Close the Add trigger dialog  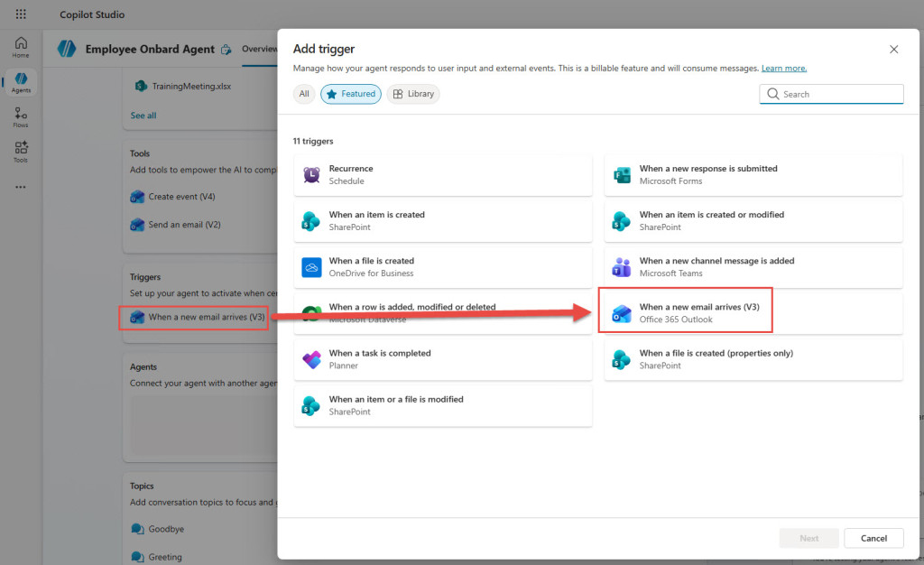tap(894, 50)
